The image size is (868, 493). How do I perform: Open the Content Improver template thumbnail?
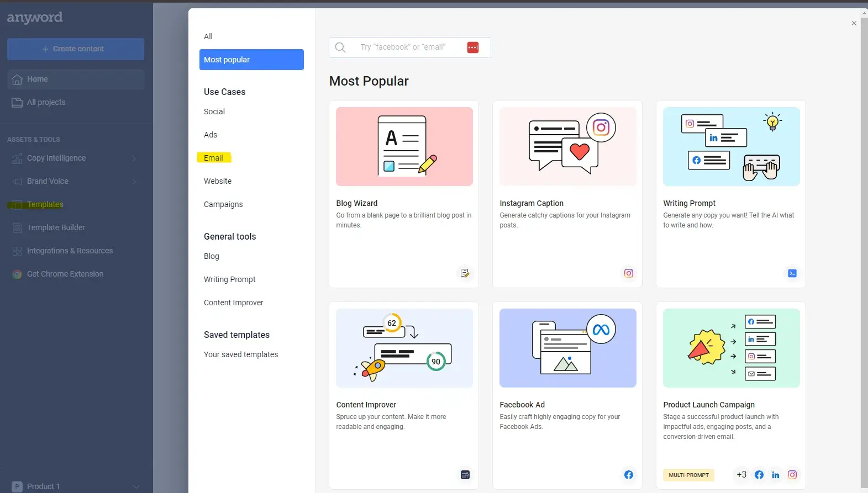pyautogui.click(x=404, y=348)
